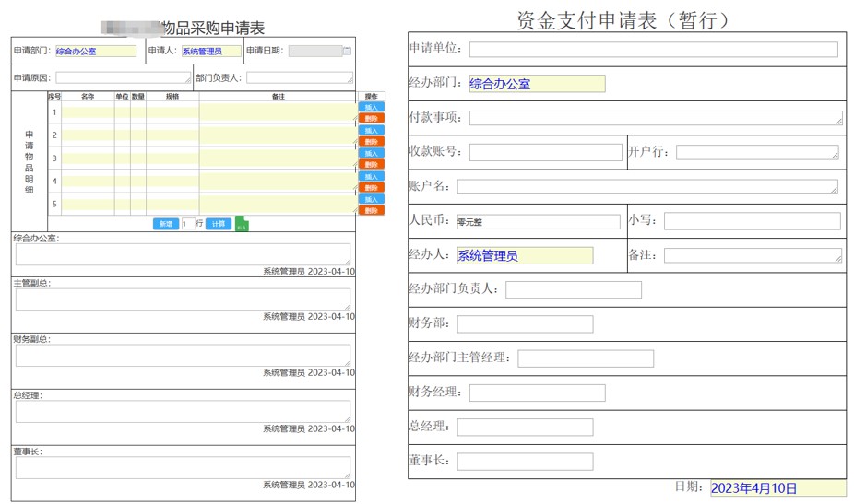Click the 申请人 field showing 系统管理员
The image size is (854, 504).
[211, 52]
